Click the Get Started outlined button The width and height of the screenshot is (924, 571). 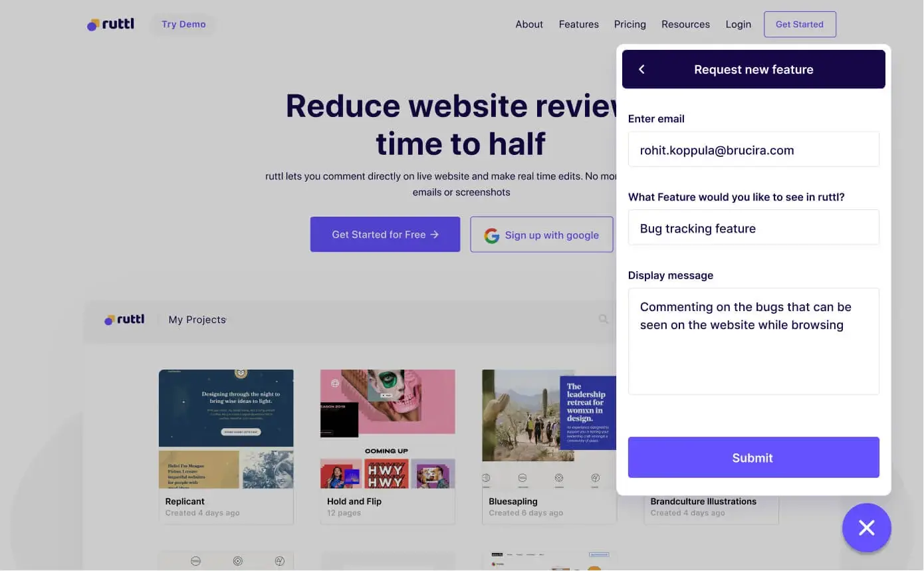[800, 24]
